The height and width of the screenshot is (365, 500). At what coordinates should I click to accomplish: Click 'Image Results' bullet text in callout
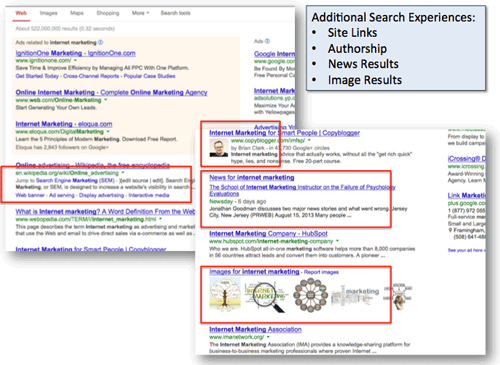point(365,80)
